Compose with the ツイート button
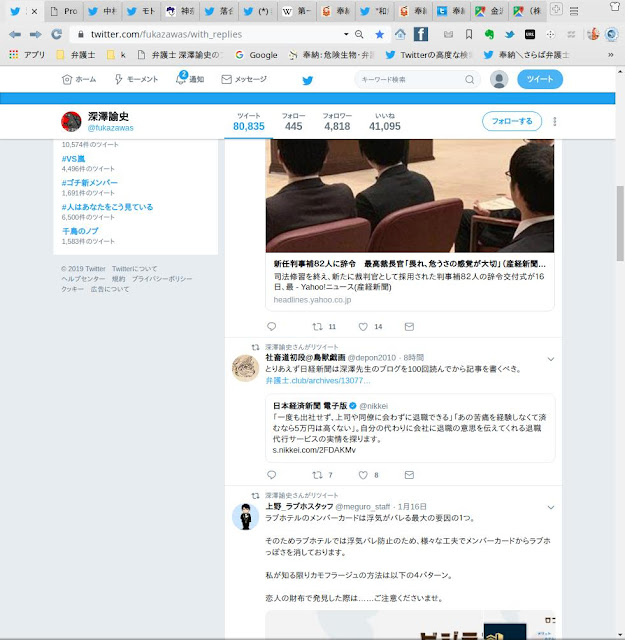625x640 pixels. click(x=540, y=79)
